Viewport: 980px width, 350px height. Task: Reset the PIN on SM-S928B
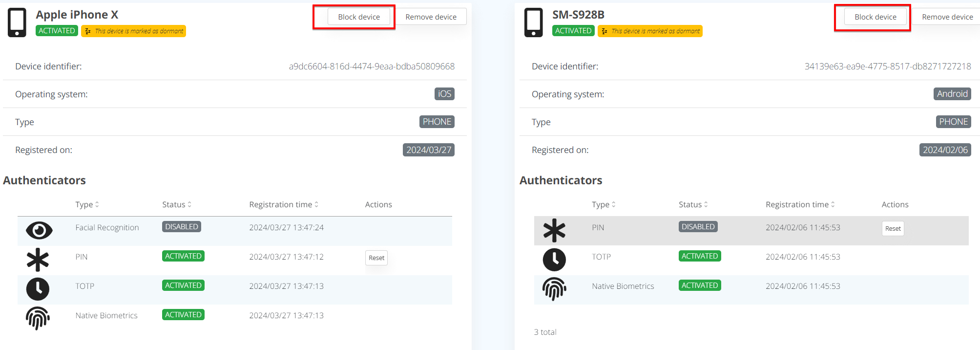click(893, 228)
